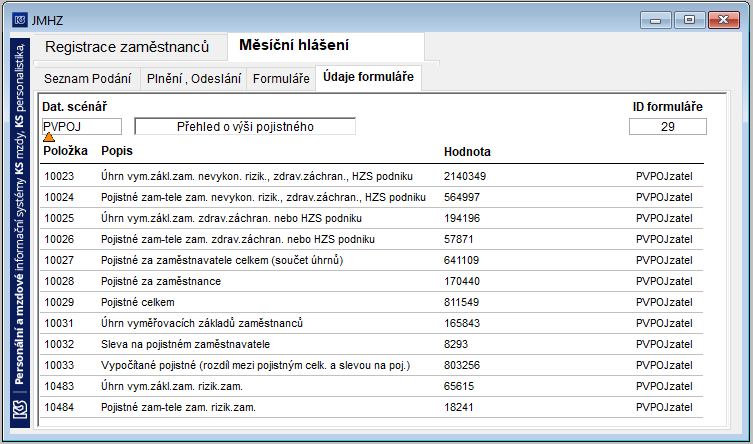This screenshot has height=444, width=753.
Task: Click 'Pojistné zam-tele zam. rizik.zam.' description
Action: [178, 408]
